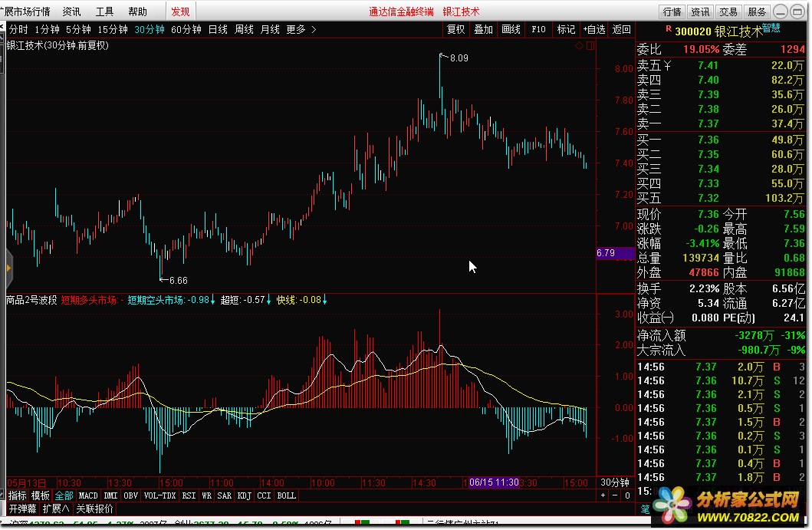Apply the SAR indicator
This screenshot has height=530, width=812.
click(x=224, y=495)
